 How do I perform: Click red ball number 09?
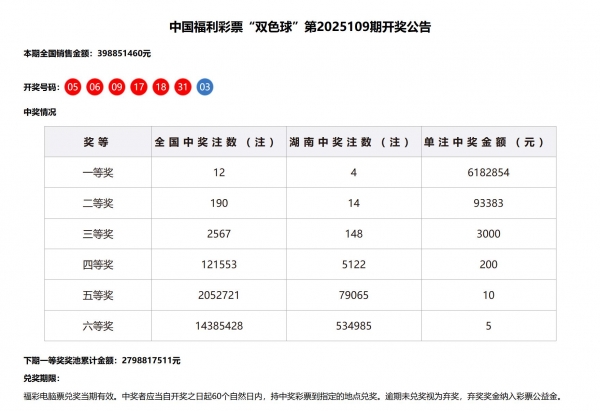117,87
